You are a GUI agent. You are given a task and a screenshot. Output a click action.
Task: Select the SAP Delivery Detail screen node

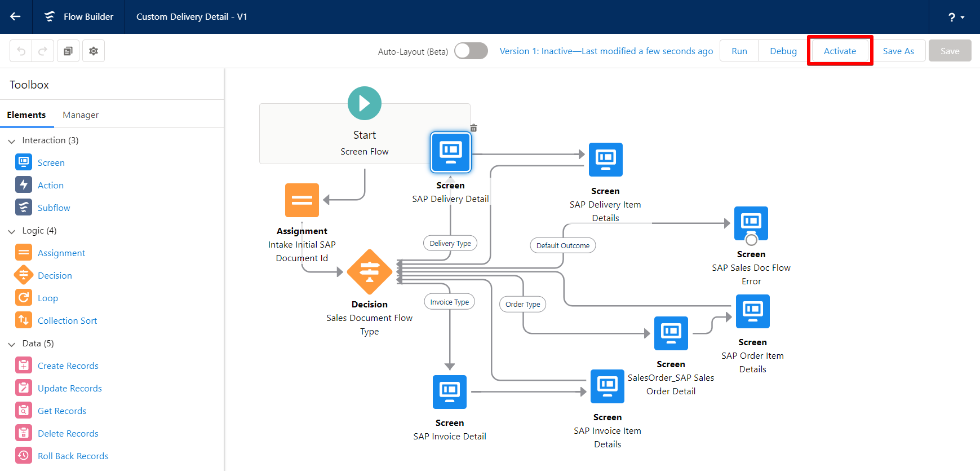tap(450, 152)
